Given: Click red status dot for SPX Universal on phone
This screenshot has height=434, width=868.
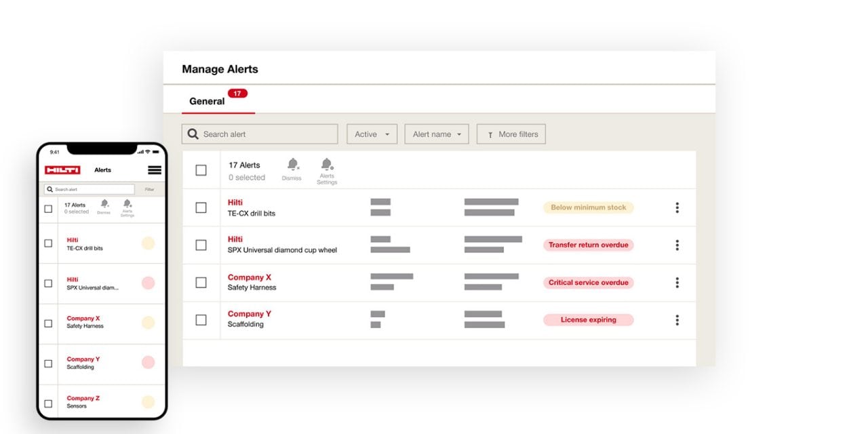Looking at the screenshot, I should coord(148,283).
